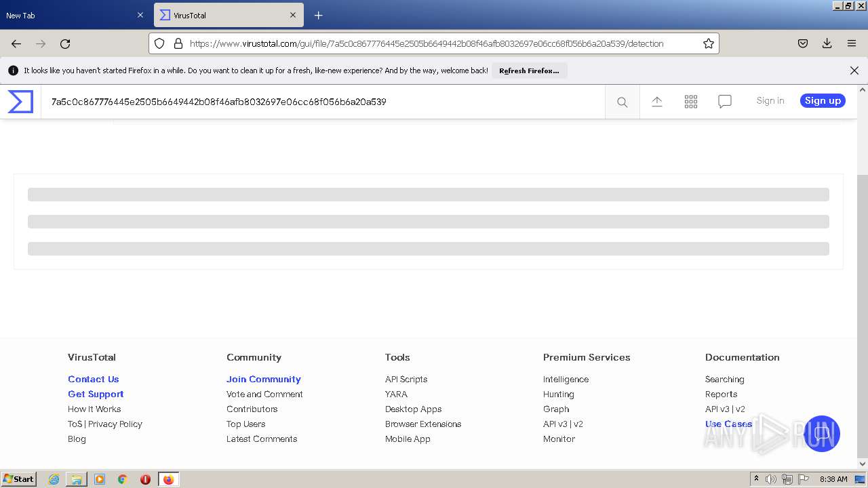Open a new tab with plus
The width and height of the screenshot is (868, 488).
click(319, 15)
